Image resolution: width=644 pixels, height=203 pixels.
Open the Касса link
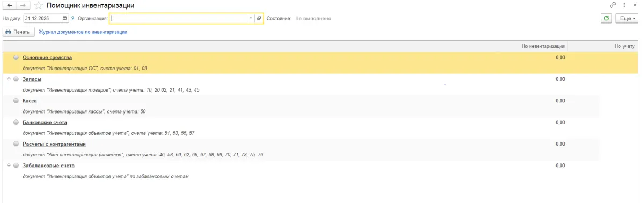pyautogui.click(x=30, y=101)
